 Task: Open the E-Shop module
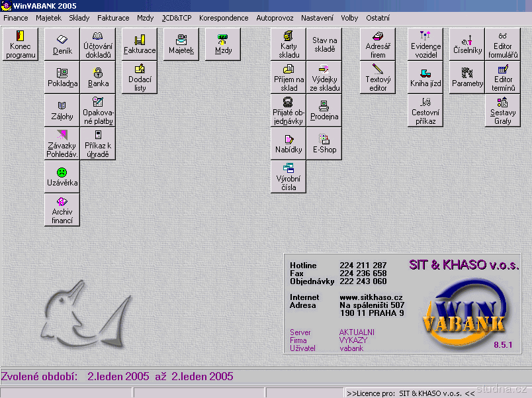coord(324,144)
